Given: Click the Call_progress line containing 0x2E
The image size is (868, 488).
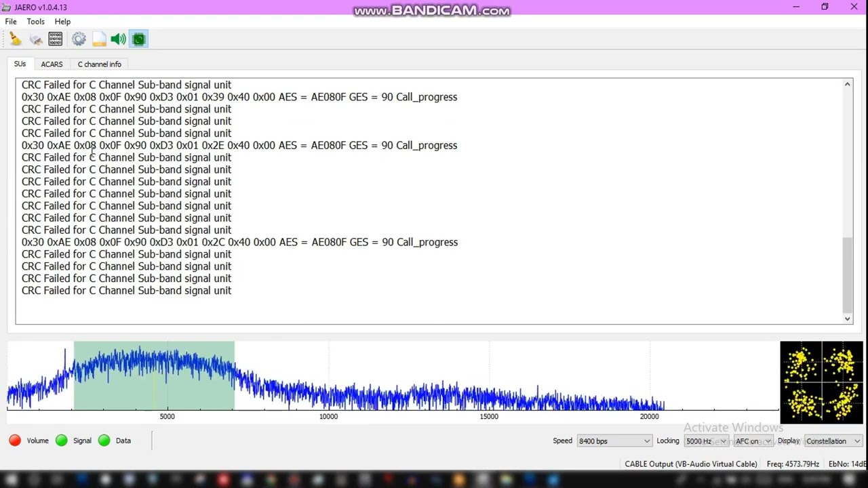Looking at the screenshot, I should 239,145.
